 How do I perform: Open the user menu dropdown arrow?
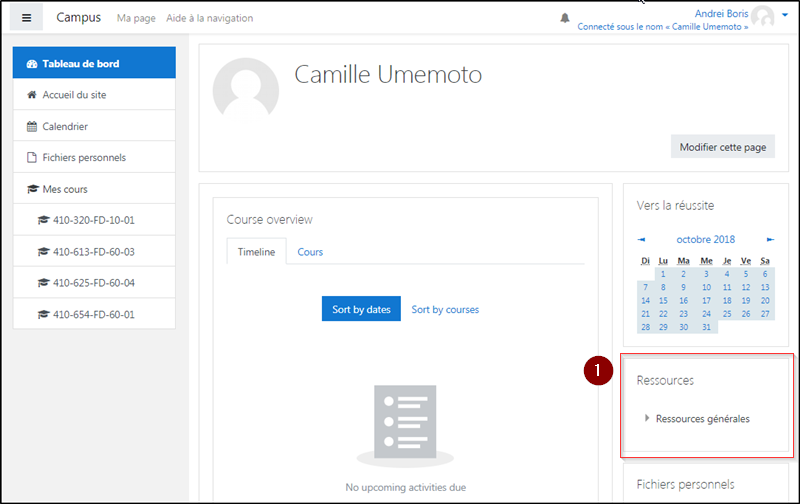[785, 16]
